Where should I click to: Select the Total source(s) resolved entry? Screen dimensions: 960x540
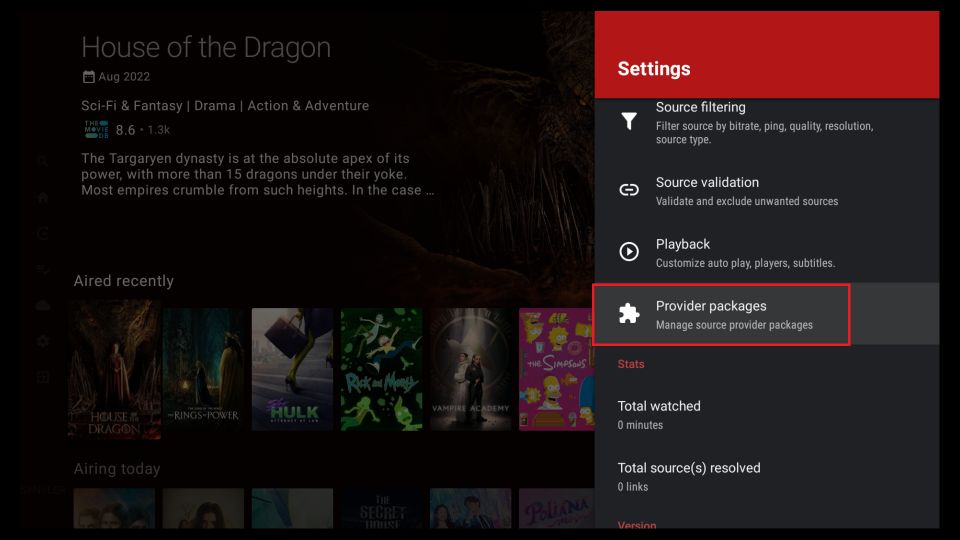tap(767, 476)
